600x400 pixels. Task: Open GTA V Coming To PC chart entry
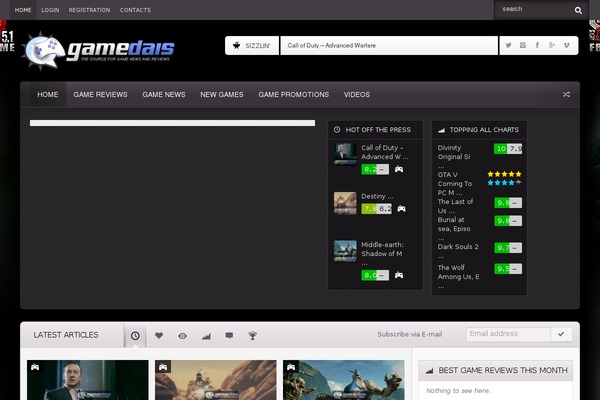(455, 184)
